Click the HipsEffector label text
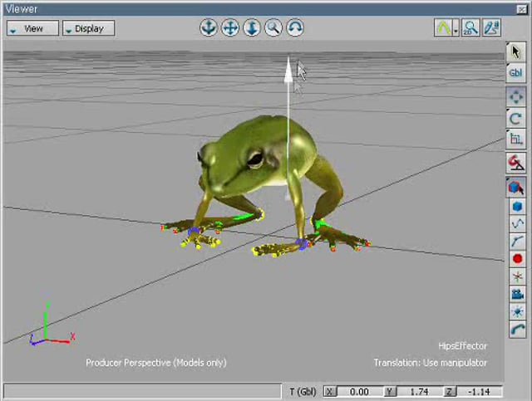 tap(462, 346)
